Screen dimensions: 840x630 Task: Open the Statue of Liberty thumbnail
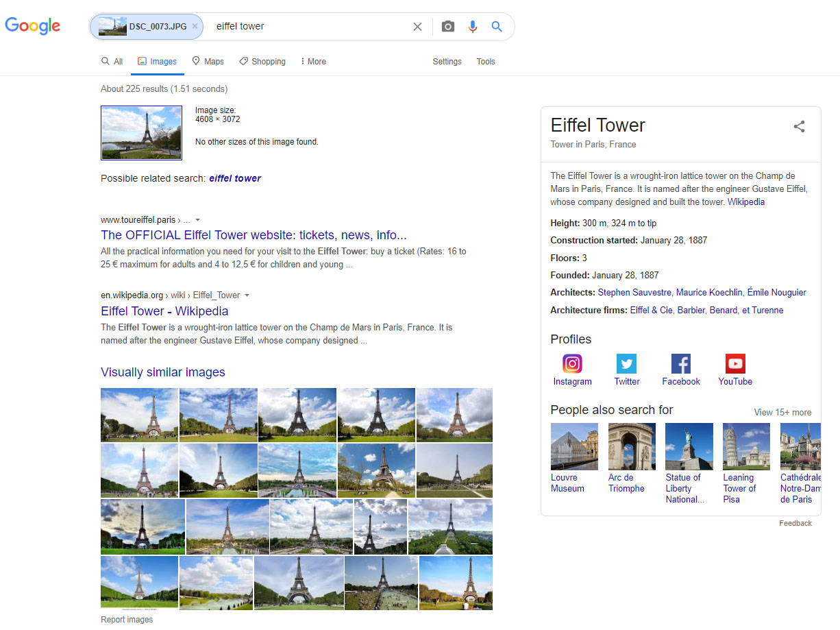pos(689,446)
